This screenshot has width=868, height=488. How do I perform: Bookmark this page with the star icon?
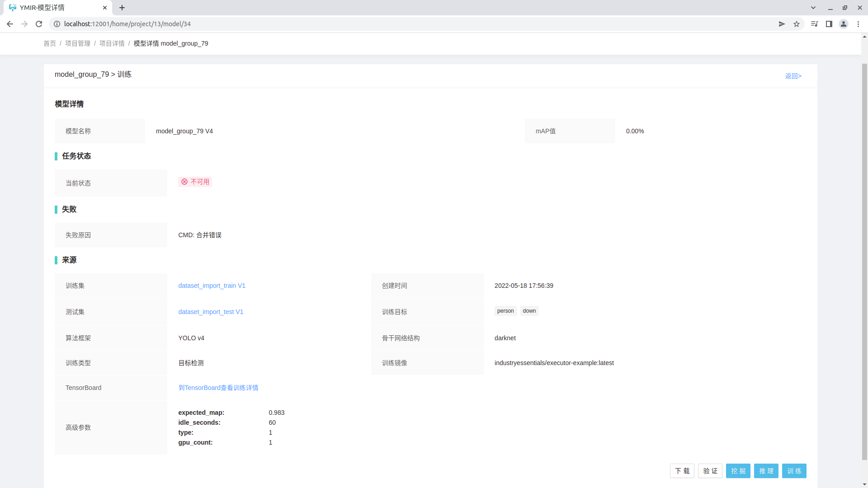tap(797, 24)
